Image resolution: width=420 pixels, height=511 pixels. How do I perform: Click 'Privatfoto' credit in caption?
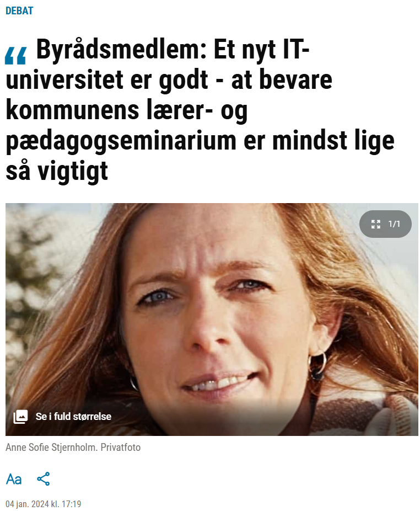tap(121, 447)
